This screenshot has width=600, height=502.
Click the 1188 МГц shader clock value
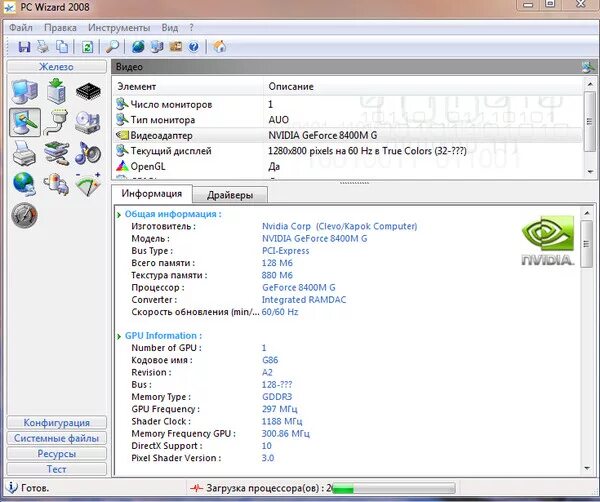pos(282,421)
